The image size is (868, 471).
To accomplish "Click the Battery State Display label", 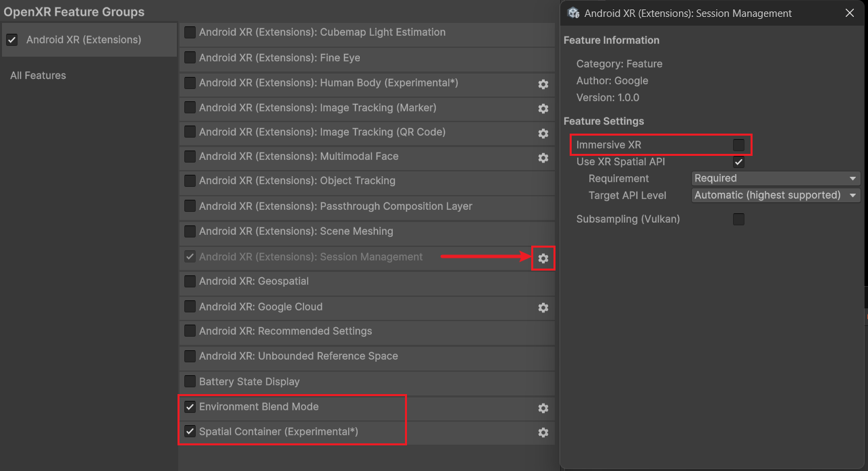I will tap(249, 381).
